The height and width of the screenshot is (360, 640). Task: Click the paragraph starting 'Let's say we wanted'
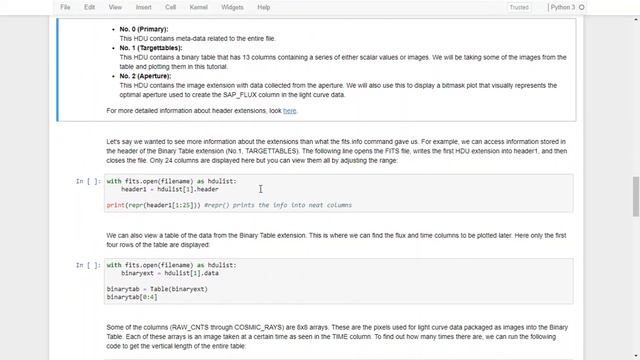337,151
